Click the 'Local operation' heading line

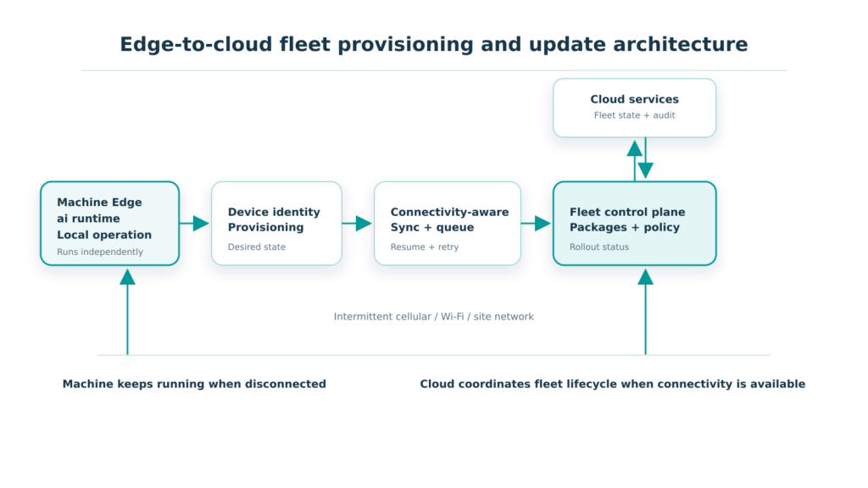pos(104,235)
